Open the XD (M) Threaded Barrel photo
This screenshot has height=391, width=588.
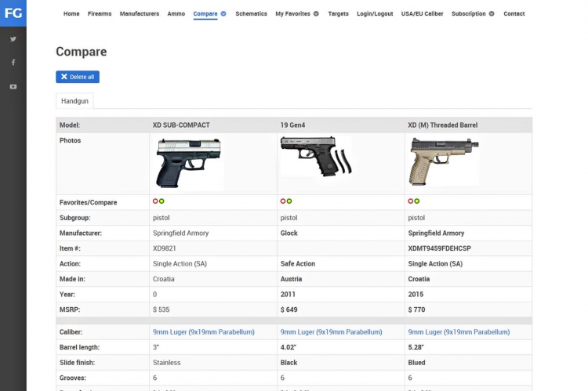pos(444,161)
